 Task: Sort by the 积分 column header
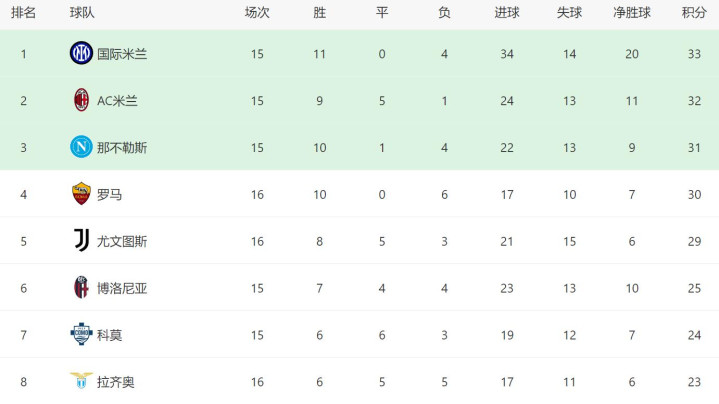(x=693, y=13)
